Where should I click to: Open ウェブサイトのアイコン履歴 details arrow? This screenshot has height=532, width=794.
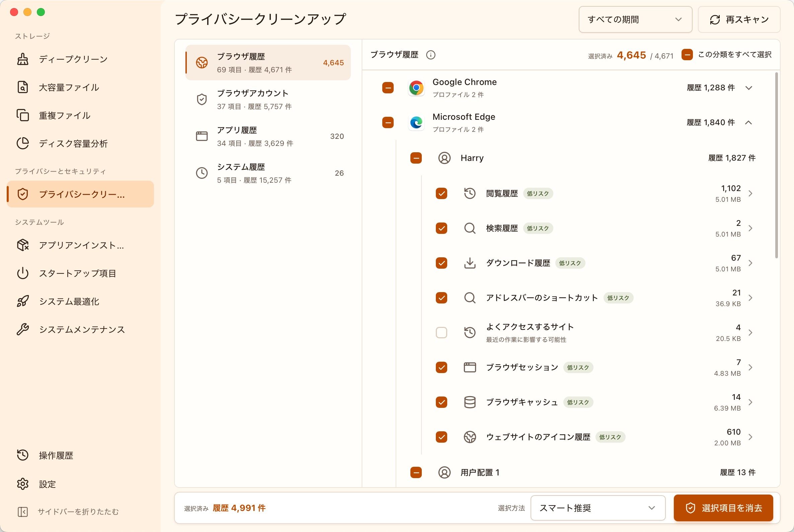pyautogui.click(x=750, y=437)
